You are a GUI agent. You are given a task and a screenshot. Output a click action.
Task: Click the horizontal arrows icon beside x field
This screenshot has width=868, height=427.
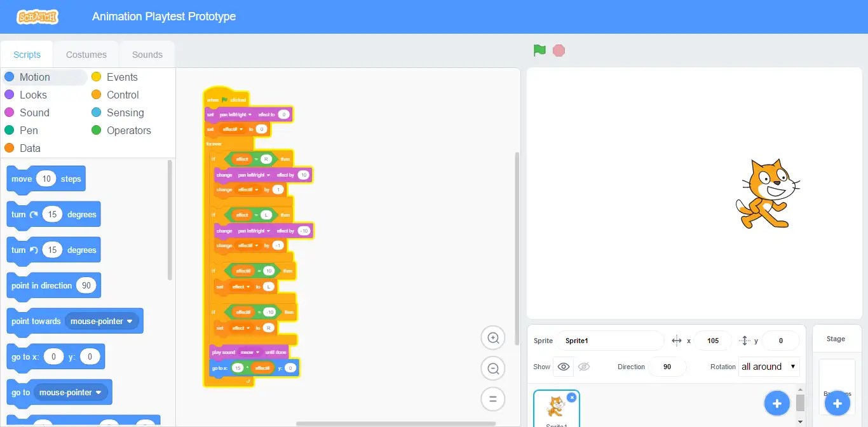677,341
